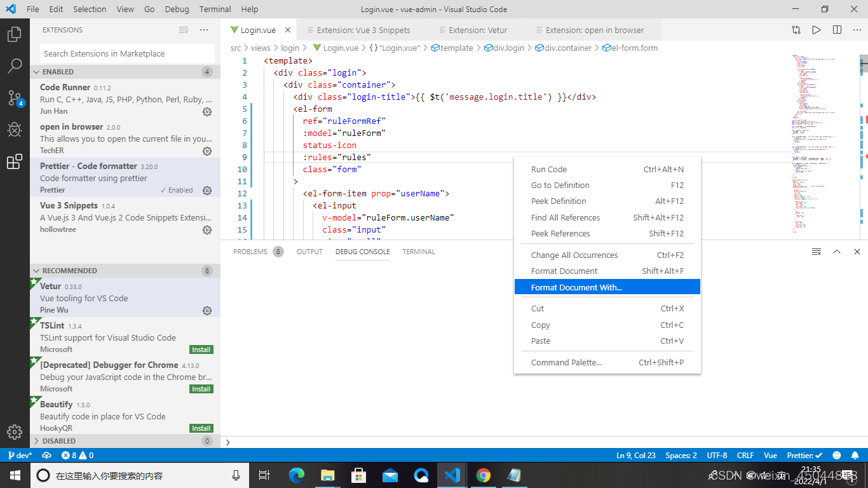Screen dimensions: 868x488
Task: Click the Prettier status bar item
Action: pos(804,456)
